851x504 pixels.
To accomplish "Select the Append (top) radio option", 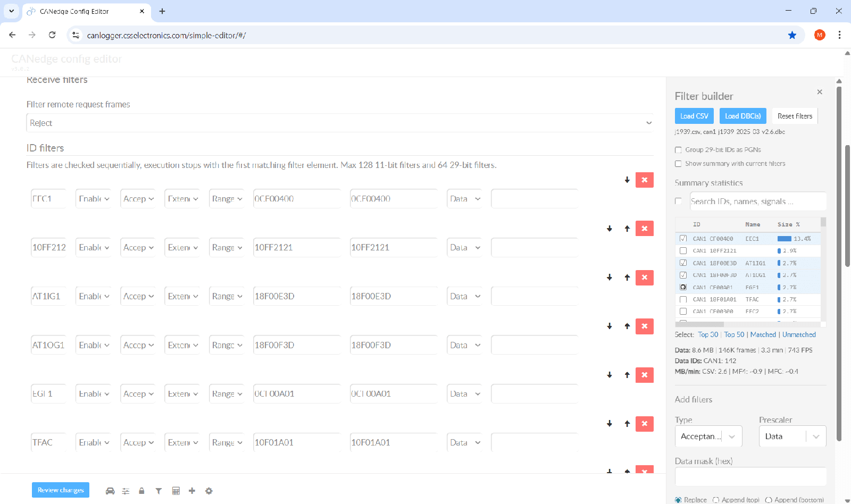I will click(716, 500).
